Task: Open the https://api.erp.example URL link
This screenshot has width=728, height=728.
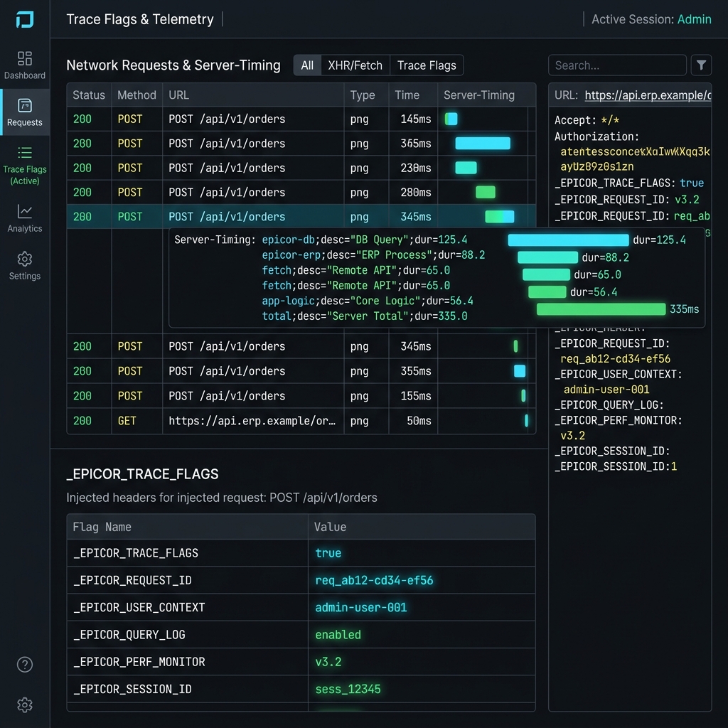Action: [648, 95]
